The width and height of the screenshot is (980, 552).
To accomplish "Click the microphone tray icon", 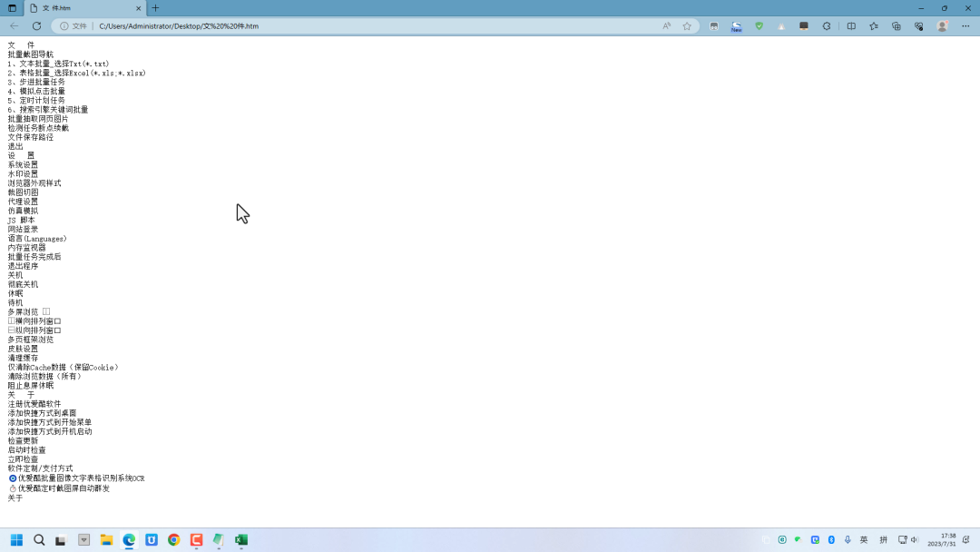I will click(x=848, y=540).
